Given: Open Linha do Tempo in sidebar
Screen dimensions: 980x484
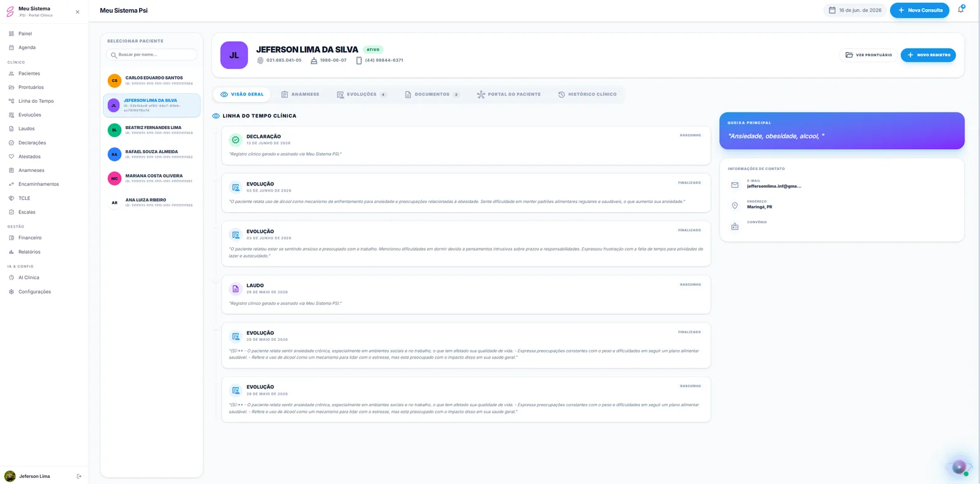Looking at the screenshot, I should (x=36, y=101).
